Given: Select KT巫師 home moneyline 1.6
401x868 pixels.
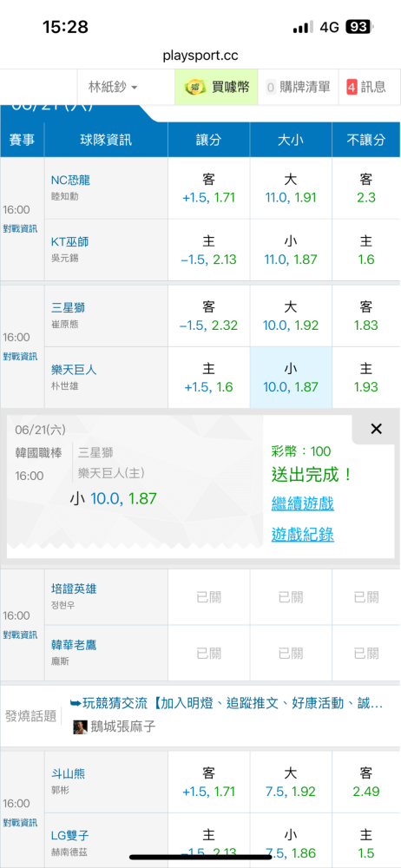Looking at the screenshot, I should (x=366, y=250).
